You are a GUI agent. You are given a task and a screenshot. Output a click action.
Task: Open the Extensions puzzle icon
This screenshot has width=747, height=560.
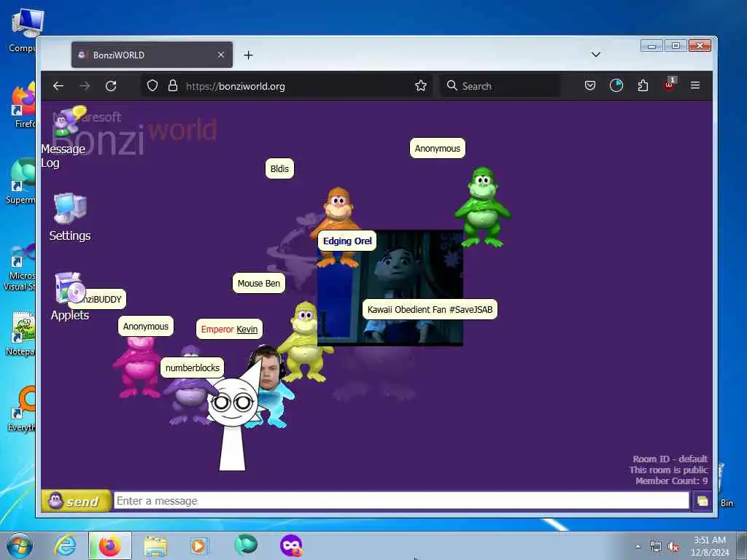tap(643, 86)
